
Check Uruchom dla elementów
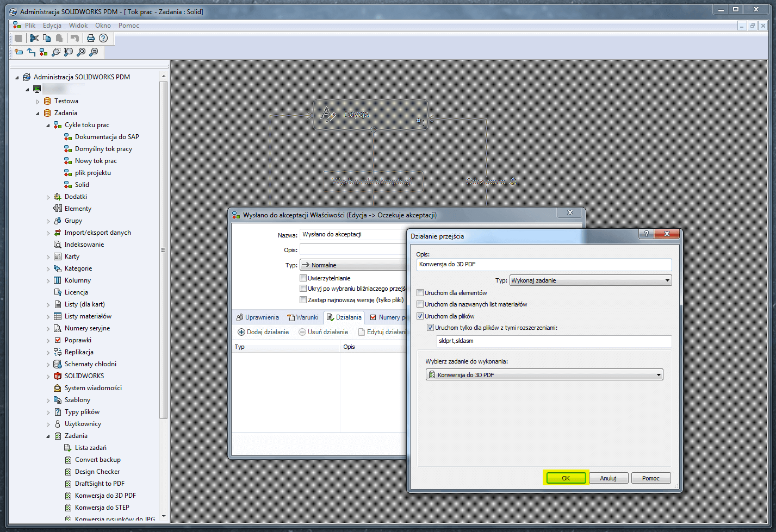tap(420, 292)
